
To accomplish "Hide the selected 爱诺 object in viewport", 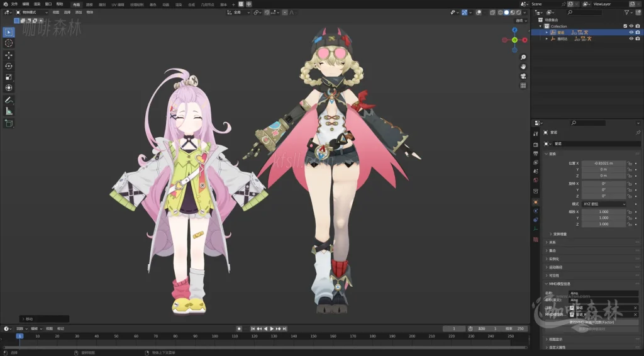I will [631, 32].
